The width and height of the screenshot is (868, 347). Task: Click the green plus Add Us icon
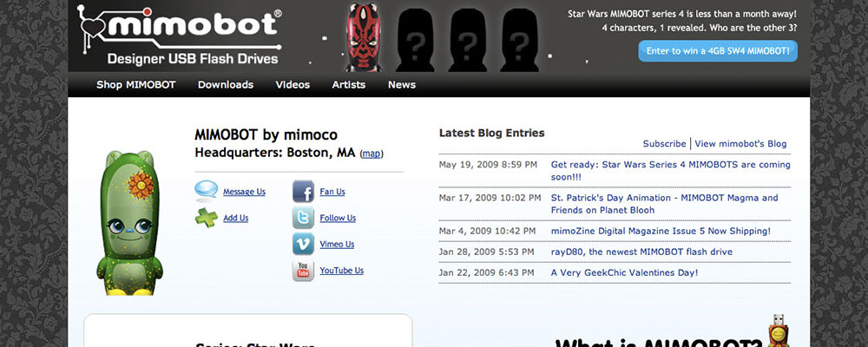tap(206, 217)
